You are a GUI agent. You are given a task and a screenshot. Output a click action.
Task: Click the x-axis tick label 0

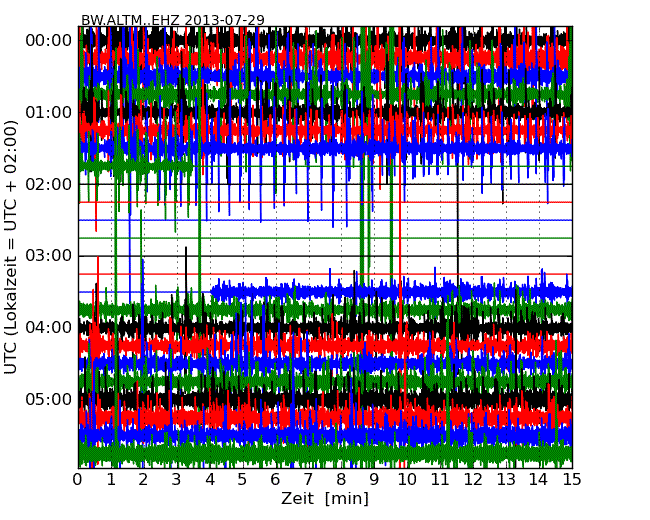[x=78, y=479]
